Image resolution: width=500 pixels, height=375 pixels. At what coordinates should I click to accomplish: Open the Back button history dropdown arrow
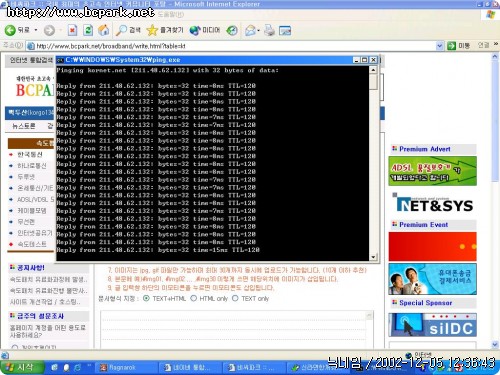tap(36, 30)
